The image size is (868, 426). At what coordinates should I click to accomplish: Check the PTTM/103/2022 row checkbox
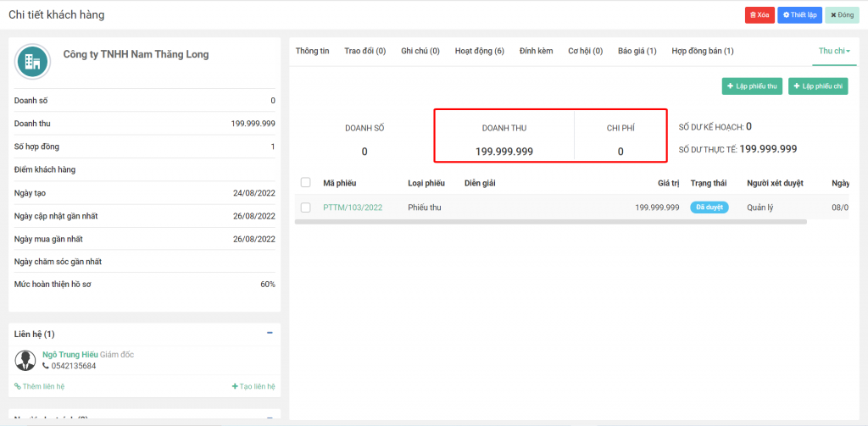(x=306, y=207)
